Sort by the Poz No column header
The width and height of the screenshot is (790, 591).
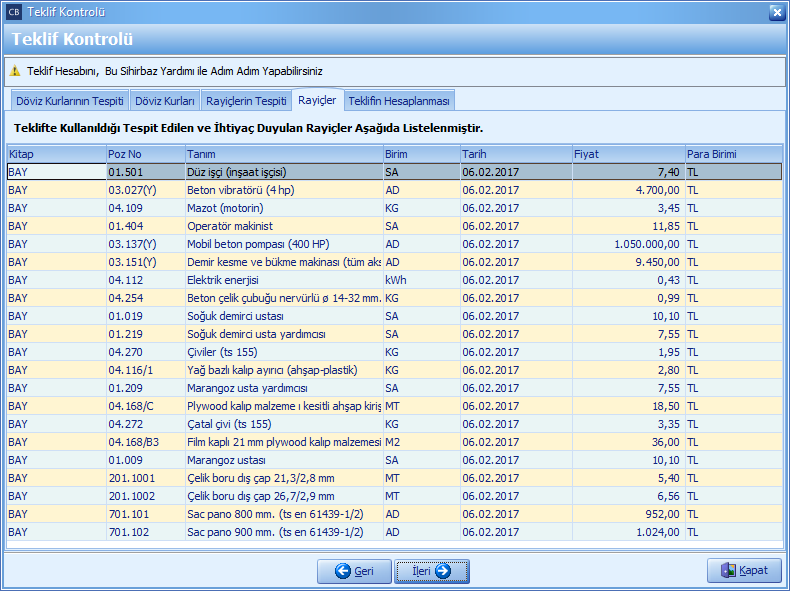click(x=144, y=154)
